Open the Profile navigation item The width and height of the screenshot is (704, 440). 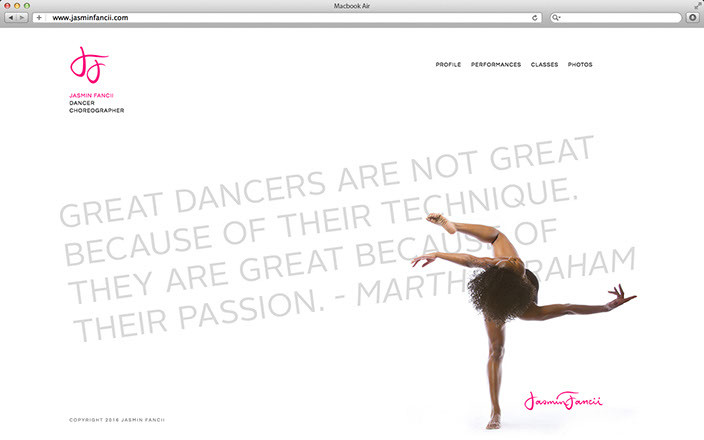pyautogui.click(x=448, y=65)
